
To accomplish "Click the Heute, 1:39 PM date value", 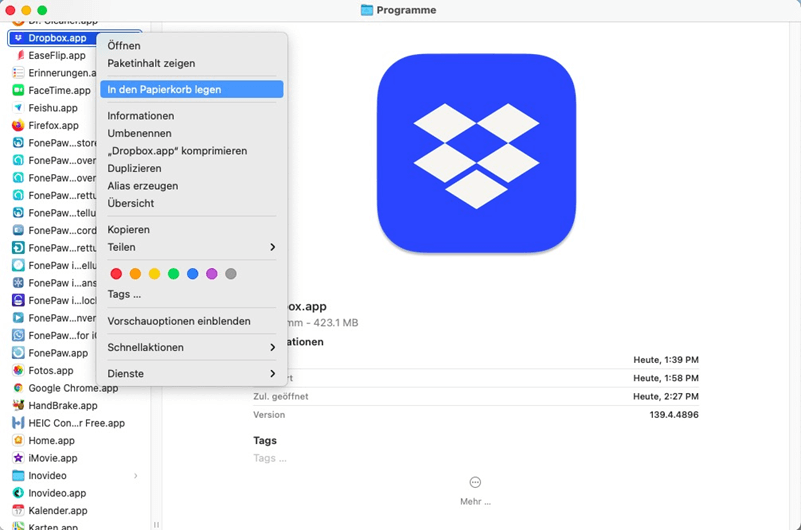I will point(666,360).
